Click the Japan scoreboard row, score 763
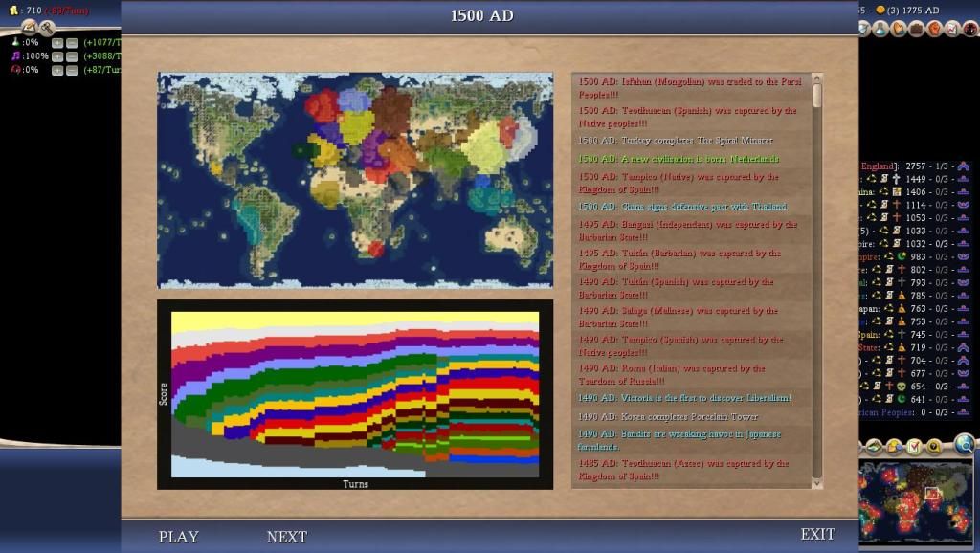This screenshot has width=980, height=553. [914, 309]
